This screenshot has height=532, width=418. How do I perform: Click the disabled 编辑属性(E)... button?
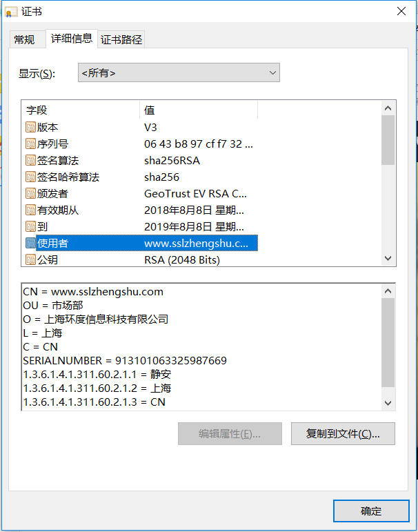click(230, 433)
